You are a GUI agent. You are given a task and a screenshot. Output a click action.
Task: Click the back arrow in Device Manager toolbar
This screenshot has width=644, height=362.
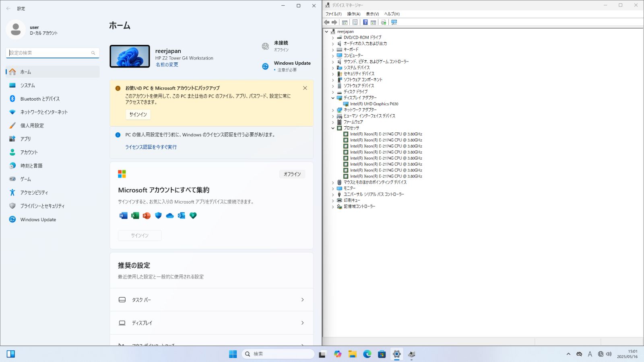pyautogui.click(x=327, y=23)
